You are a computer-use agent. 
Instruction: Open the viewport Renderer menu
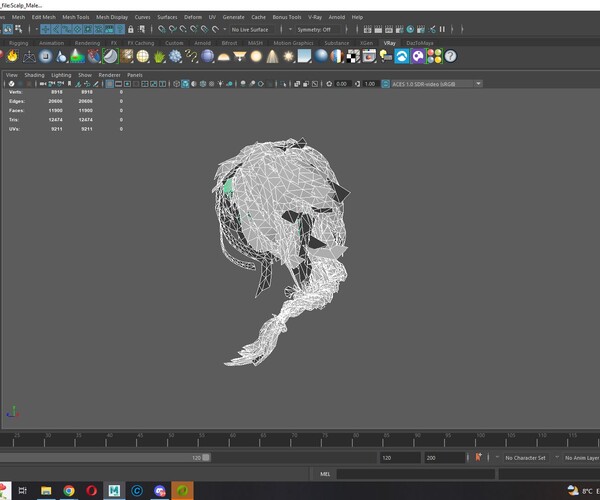tap(109, 75)
